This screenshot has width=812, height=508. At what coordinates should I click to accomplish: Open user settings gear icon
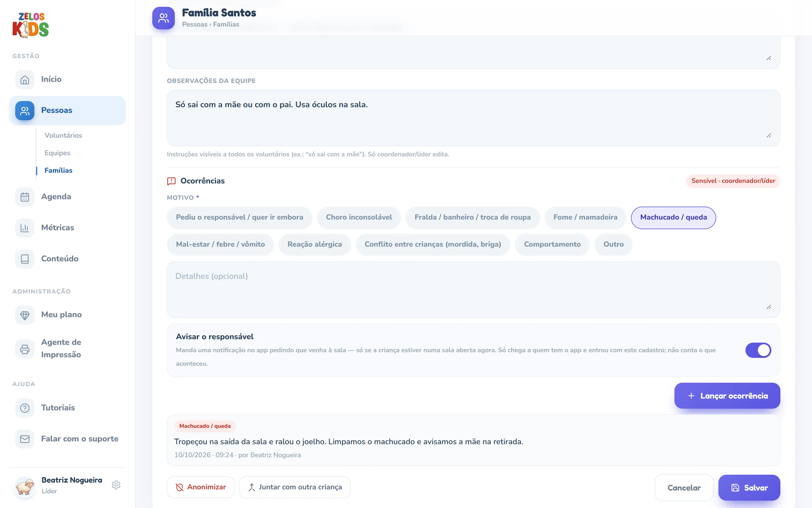click(116, 485)
